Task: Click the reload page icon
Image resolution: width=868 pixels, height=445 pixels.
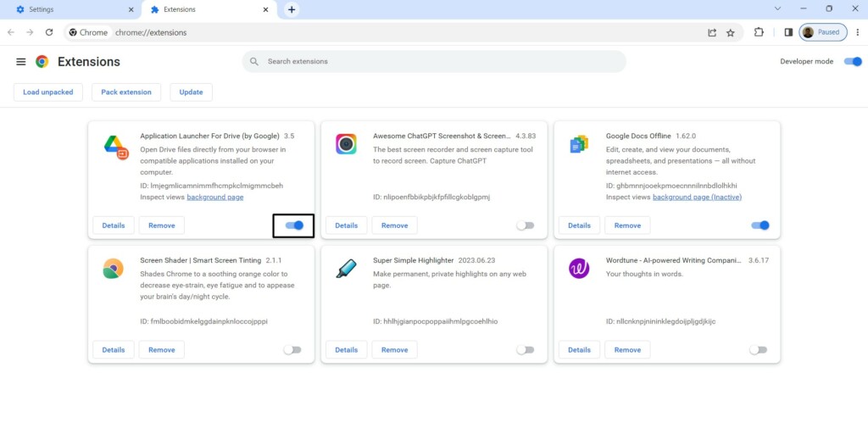Action: point(49,32)
